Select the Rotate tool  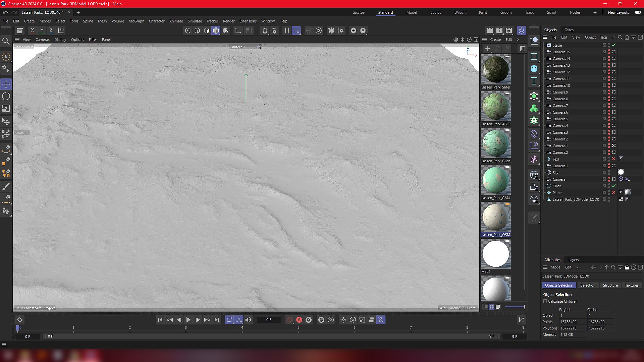[6, 97]
